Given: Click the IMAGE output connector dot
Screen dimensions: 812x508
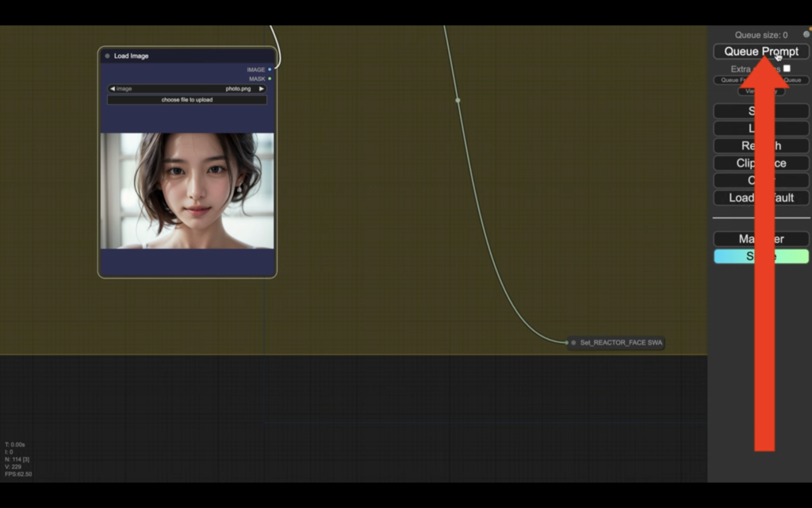Looking at the screenshot, I should pos(270,70).
